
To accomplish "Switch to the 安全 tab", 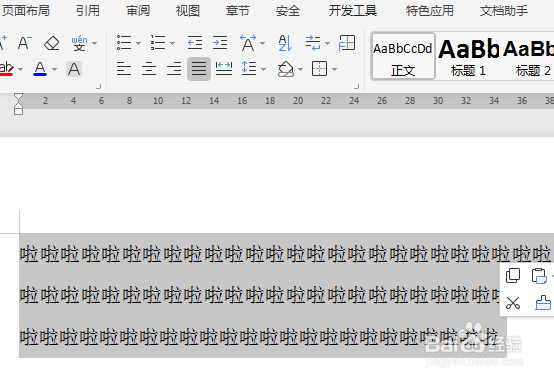I will (288, 11).
